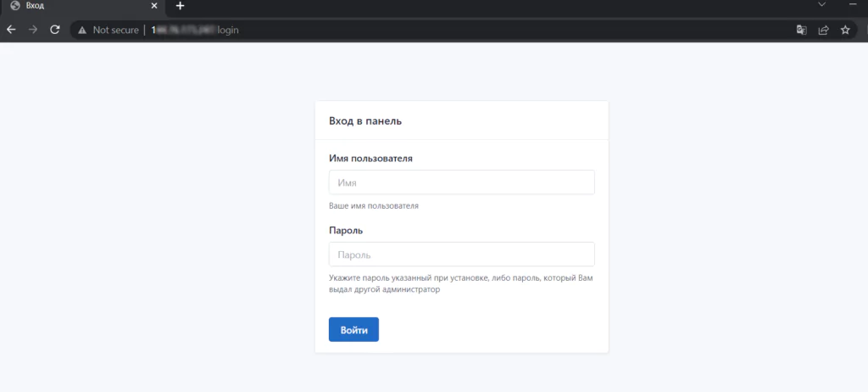Share this page via share icon

(x=823, y=30)
